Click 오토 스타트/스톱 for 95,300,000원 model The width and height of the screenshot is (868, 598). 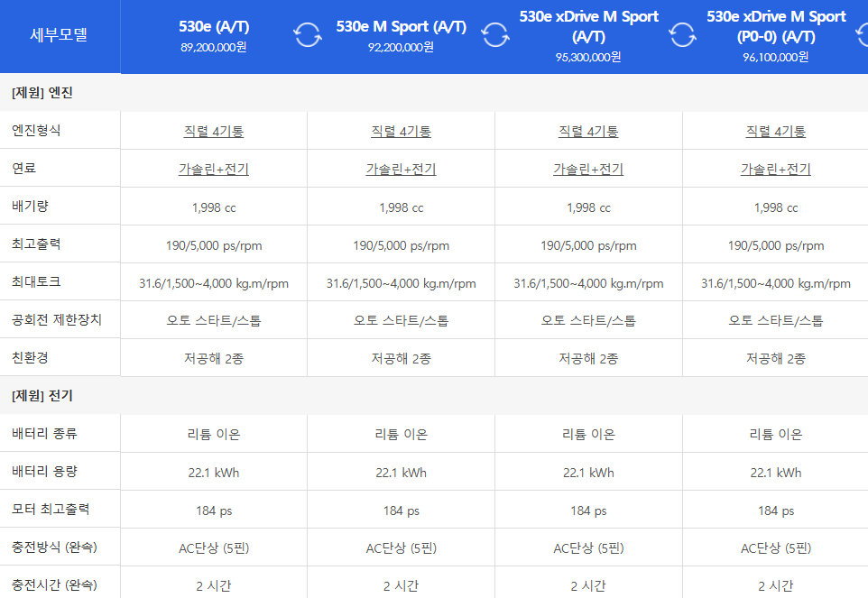click(588, 321)
